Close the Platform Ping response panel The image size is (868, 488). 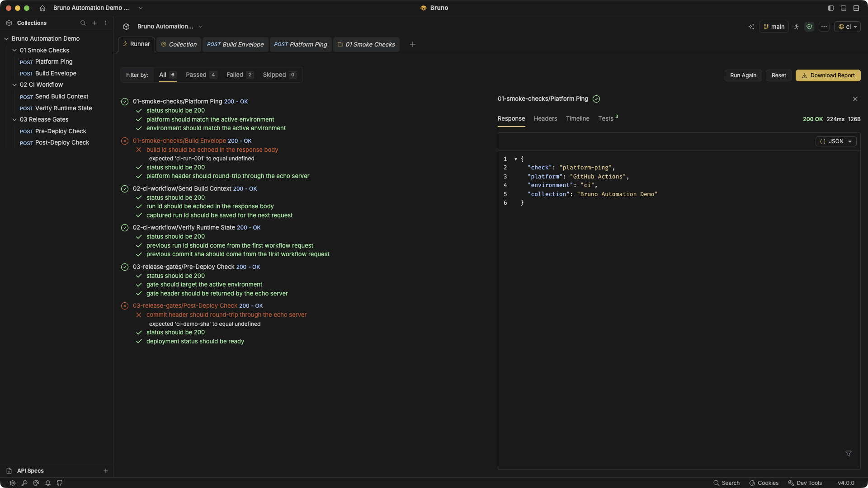855,99
